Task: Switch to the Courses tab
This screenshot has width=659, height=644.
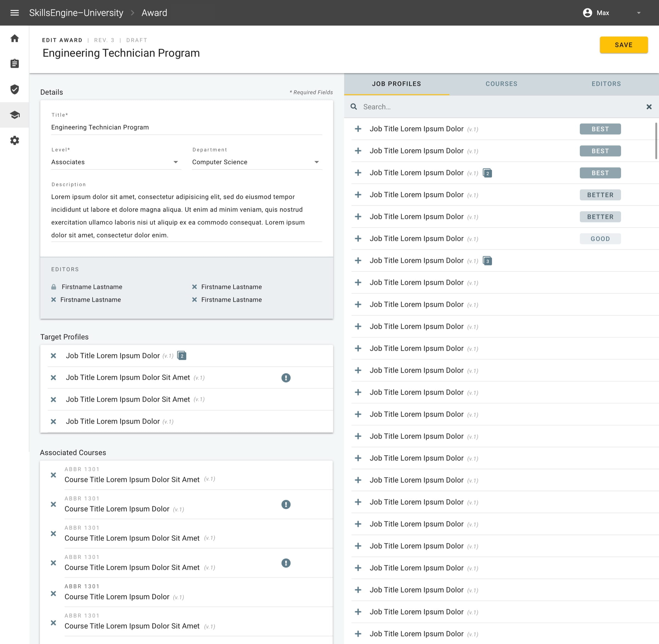Action: click(501, 84)
